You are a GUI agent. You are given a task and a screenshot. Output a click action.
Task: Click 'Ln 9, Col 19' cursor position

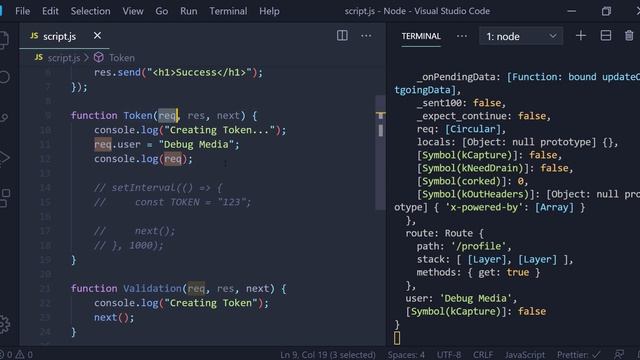pos(328,355)
